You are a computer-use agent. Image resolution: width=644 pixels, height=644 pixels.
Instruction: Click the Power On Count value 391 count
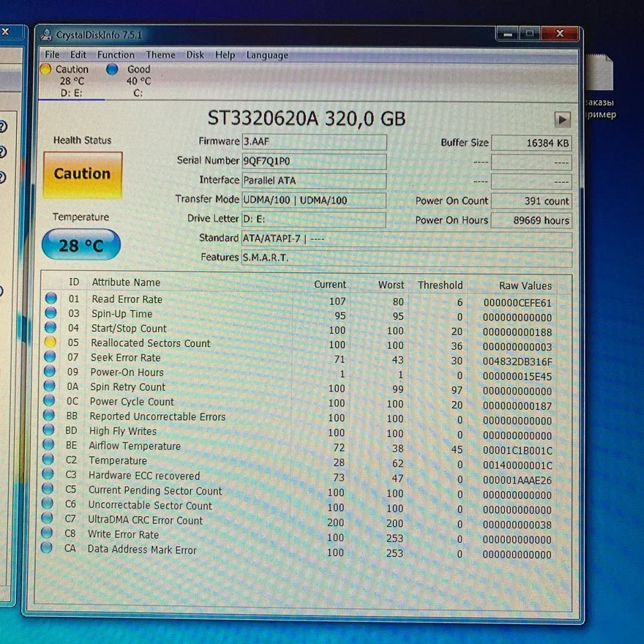531,201
